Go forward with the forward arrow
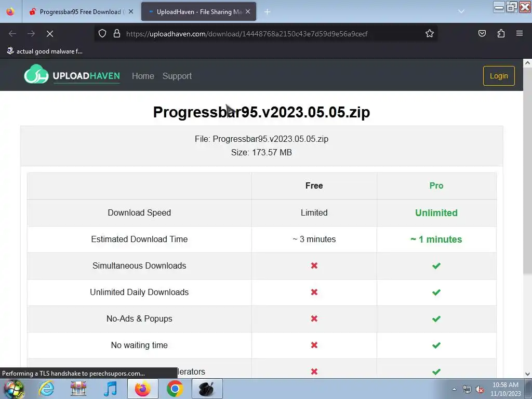 [x=31, y=34]
